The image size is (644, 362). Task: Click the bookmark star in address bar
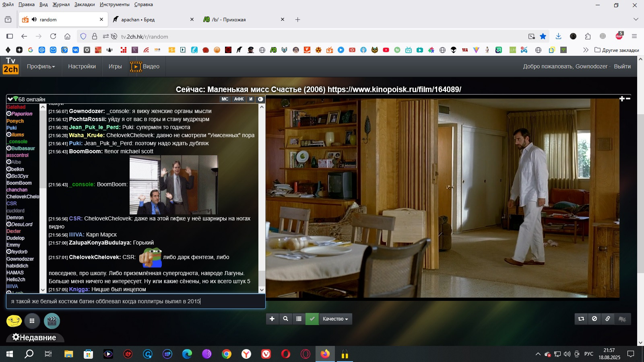543,36
